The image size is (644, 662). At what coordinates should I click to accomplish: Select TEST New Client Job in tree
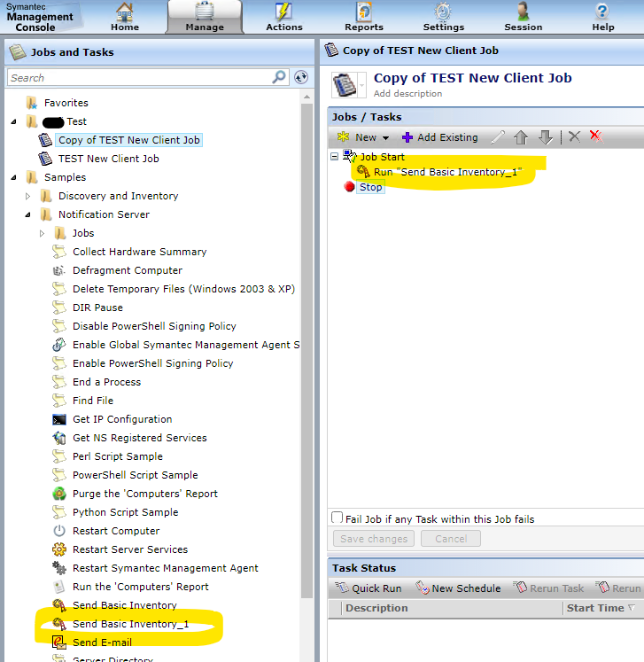108,159
